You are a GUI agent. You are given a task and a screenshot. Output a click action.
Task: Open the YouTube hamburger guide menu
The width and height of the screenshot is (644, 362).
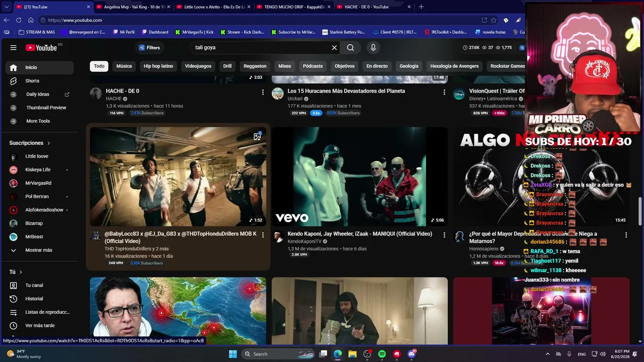pyautogui.click(x=14, y=48)
